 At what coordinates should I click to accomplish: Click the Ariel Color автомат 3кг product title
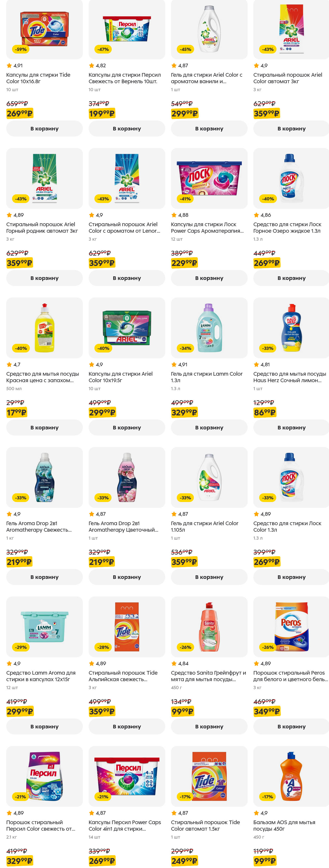coord(287,78)
